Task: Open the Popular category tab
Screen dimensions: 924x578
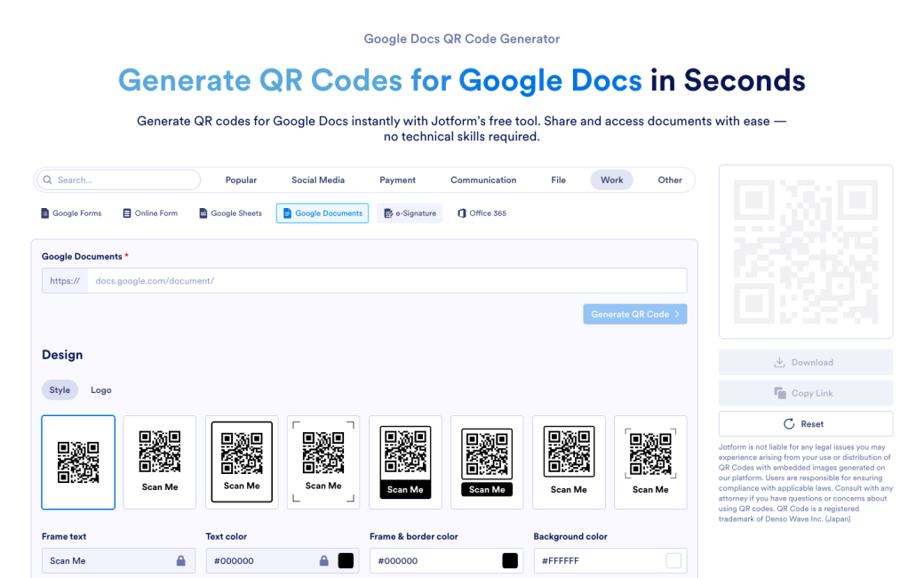Action: point(241,180)
